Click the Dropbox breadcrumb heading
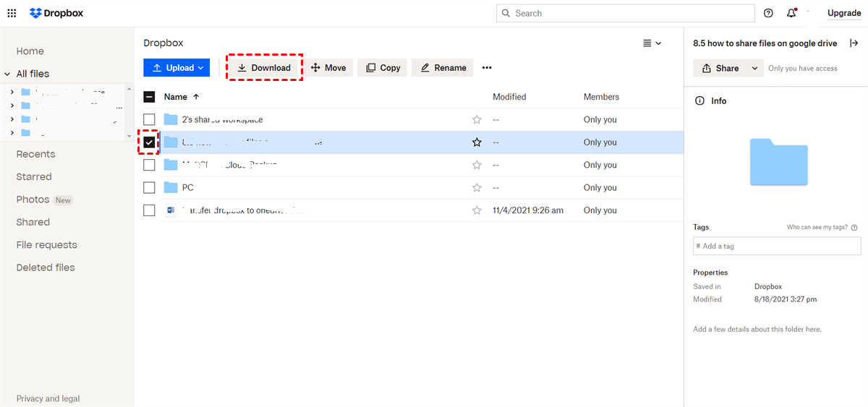Viewport: 868px width, 407px height. point(163,43)
